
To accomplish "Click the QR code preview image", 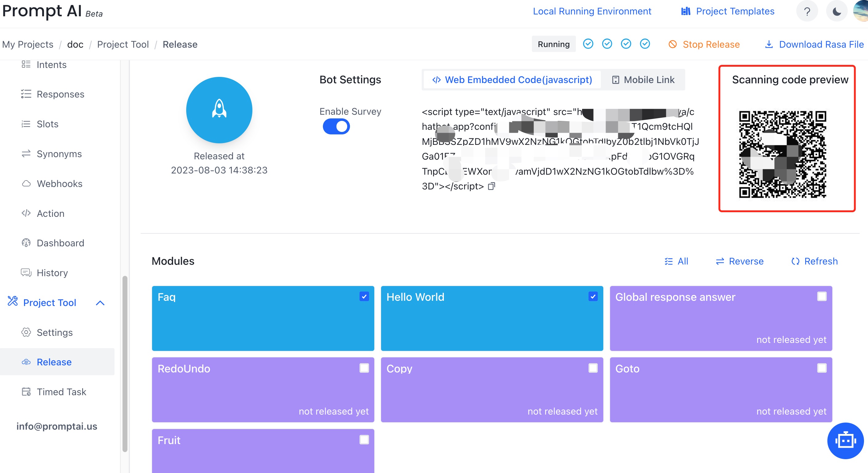I will 782,154.
